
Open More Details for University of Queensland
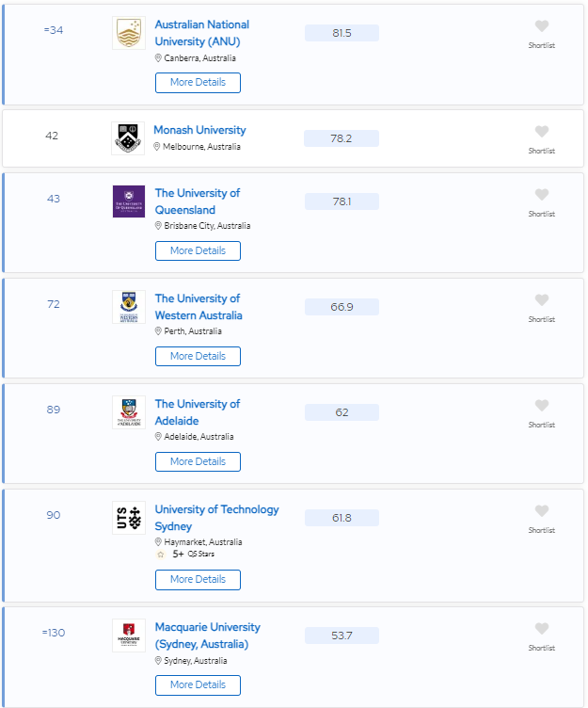tap(198, 251)
